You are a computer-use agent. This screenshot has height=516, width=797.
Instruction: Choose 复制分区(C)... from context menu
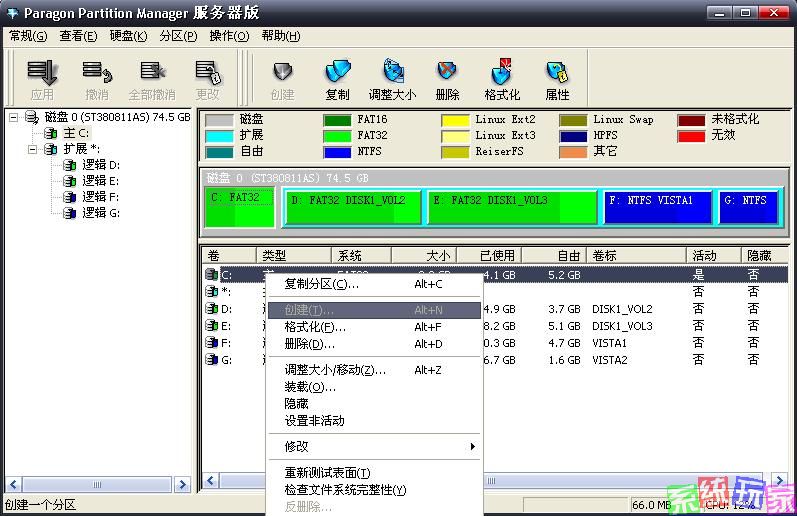pyautogui.click(x=374, y=284)
